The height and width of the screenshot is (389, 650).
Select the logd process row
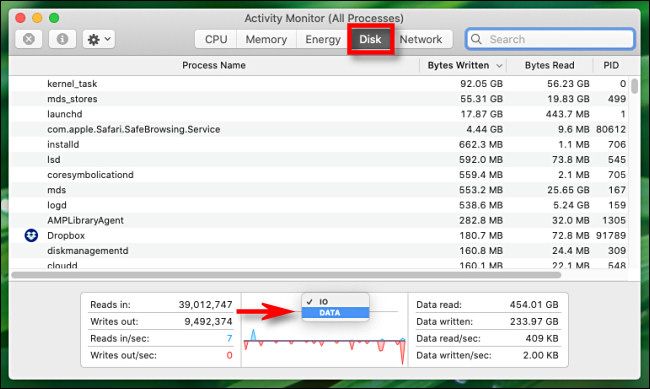coord(319,205)
